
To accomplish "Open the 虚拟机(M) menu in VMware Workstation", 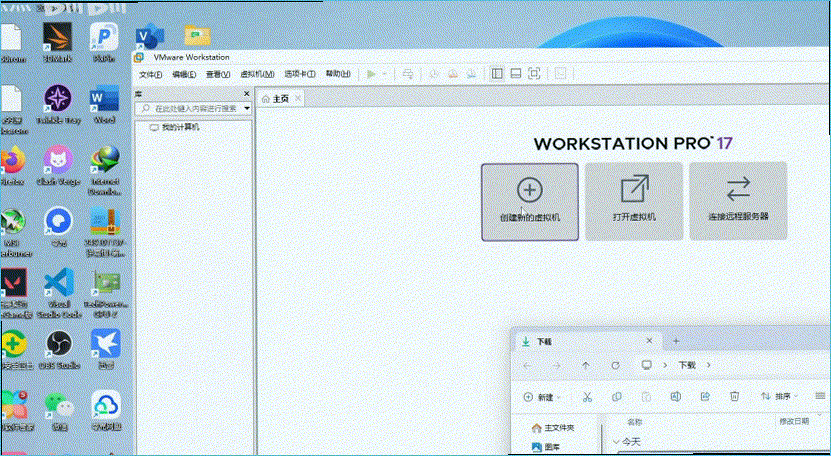I will [x=257, y=75].
